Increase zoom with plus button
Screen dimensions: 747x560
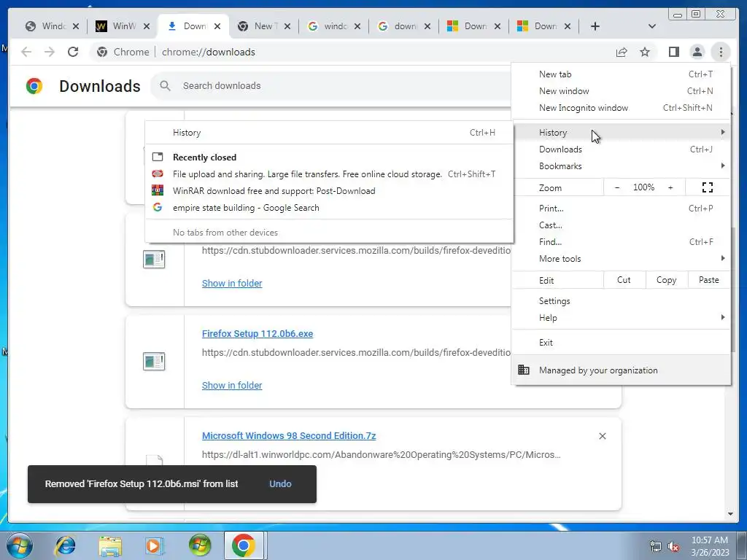[670, 187]
